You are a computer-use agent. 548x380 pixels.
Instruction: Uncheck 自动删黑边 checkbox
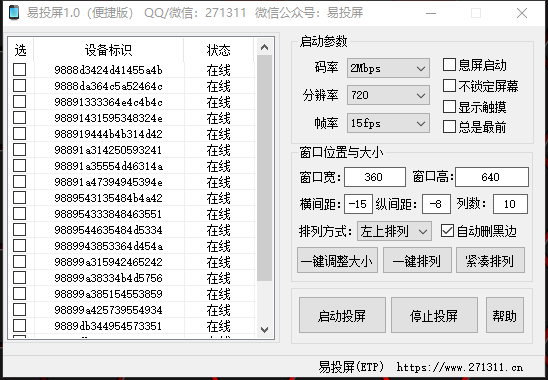point(447,231)
